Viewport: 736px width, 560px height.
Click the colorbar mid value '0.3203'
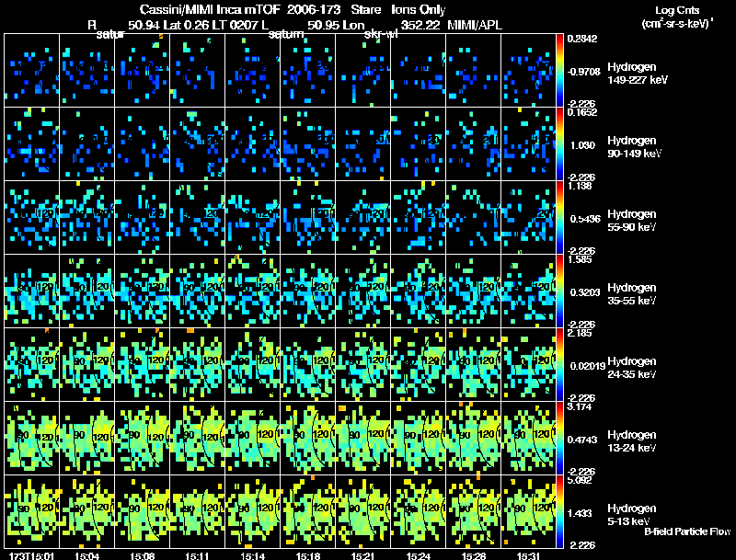[x=585, y=292]
